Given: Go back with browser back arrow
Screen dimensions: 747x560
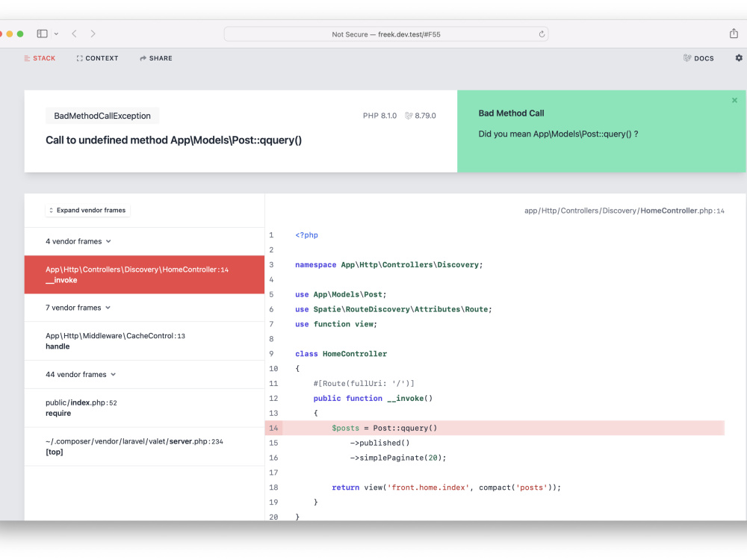Looking at the screenshot, I should 74,34.
